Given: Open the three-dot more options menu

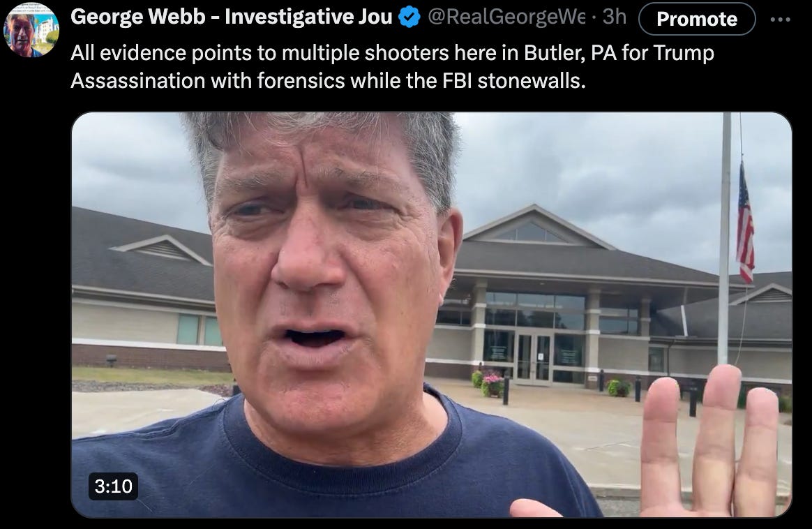Looking at the screenshot, I should click(780, 19).
